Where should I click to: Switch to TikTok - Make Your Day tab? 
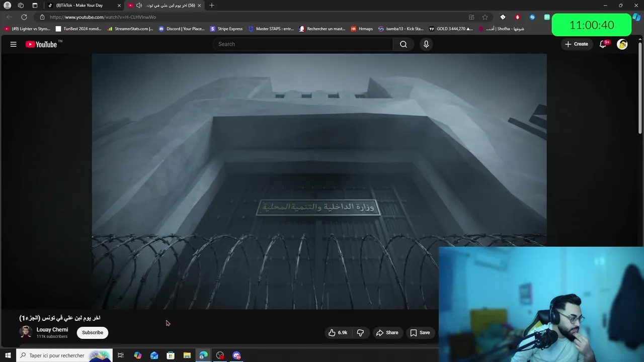coord(84,6)
